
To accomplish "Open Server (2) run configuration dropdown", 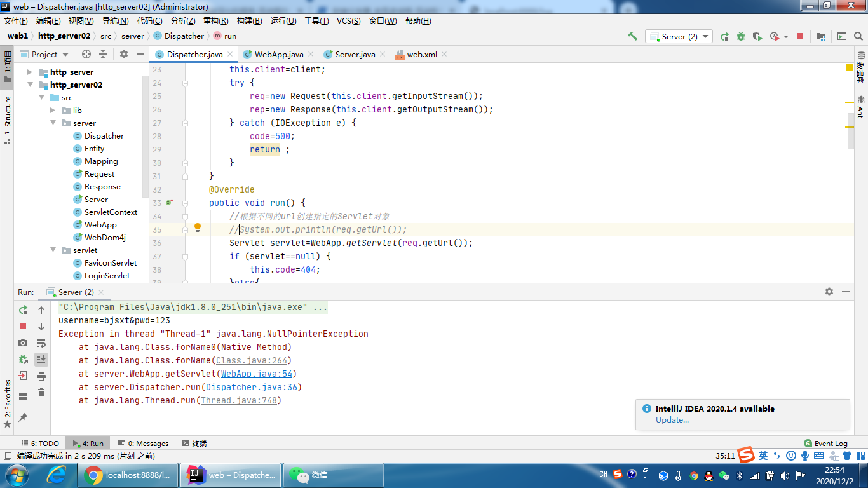I will tap(679, 36).
